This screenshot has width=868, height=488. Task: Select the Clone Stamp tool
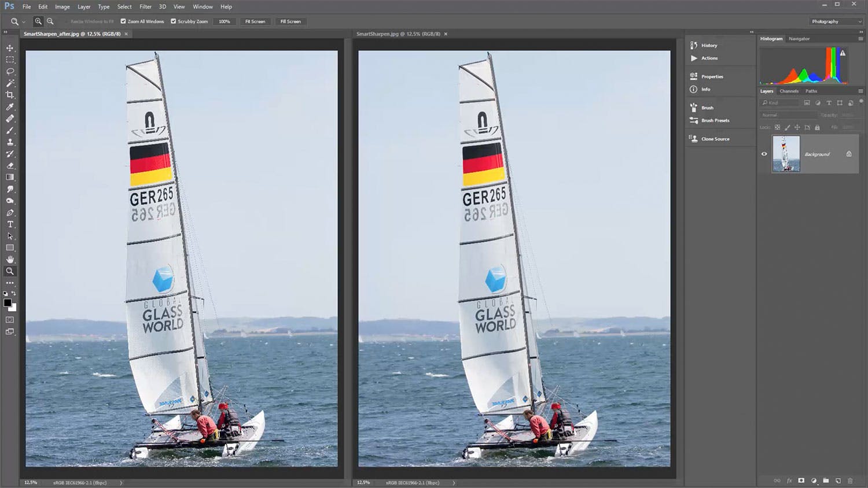pos(10,142)
